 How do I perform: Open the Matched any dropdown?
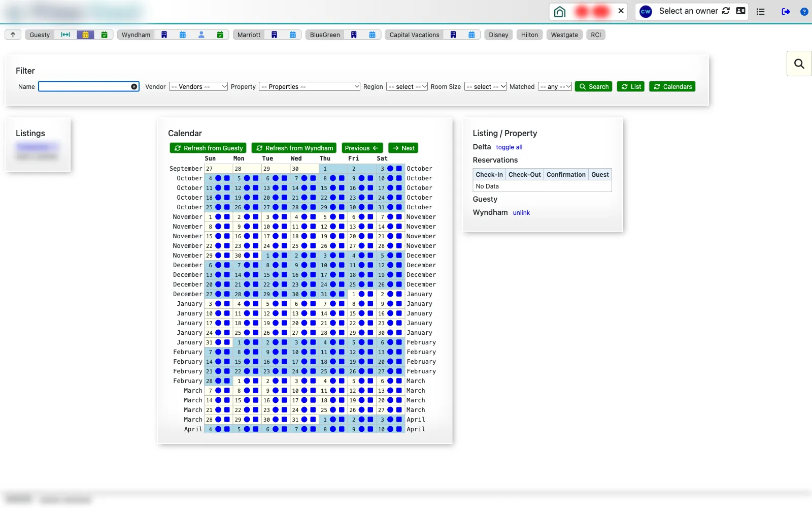[x=555, y=87]
